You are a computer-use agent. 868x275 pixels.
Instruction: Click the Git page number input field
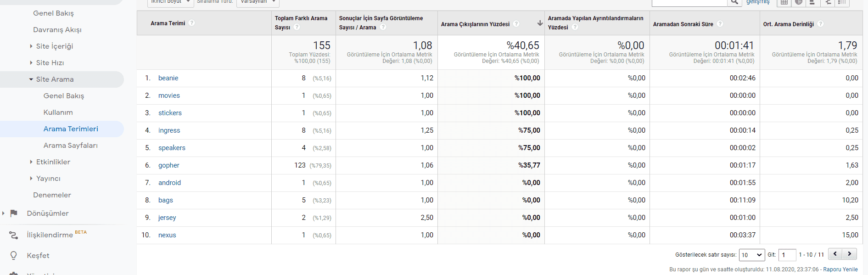787,255
